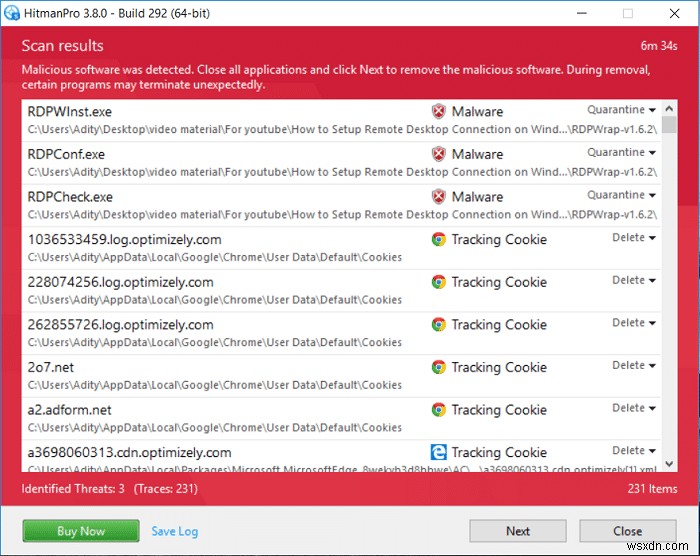Click the Malware label on the RDPWInst.exe row
The height and width of the screenshot is (556, 700).
[x=477, y=112]
